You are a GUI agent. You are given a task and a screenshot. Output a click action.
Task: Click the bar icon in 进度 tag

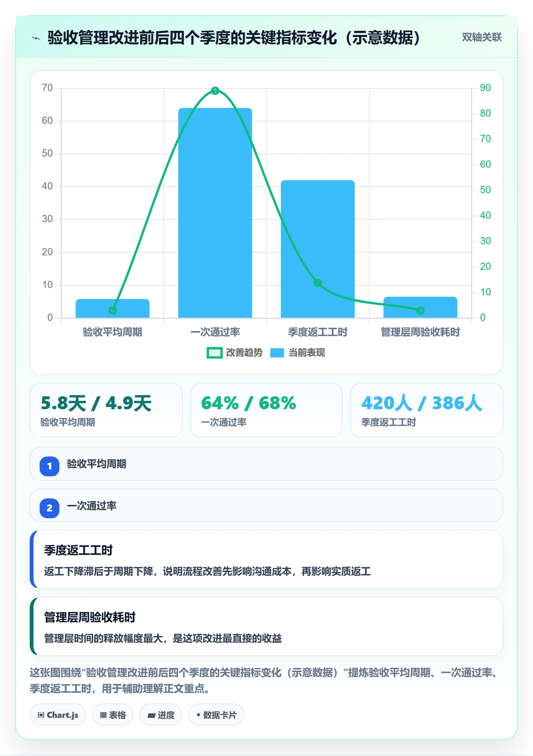click(x=151, y=716)
